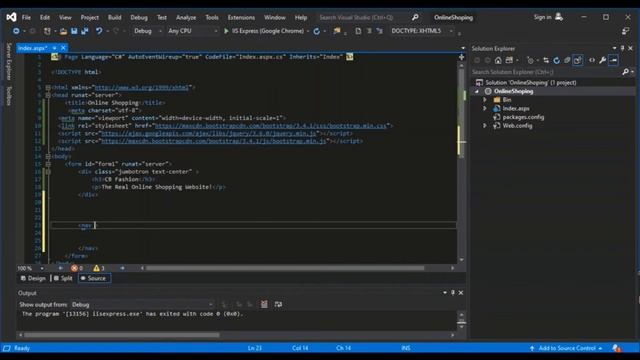
Task: Click the search magnifier icon by Search Visual Studio
Action: coord(415,17)
